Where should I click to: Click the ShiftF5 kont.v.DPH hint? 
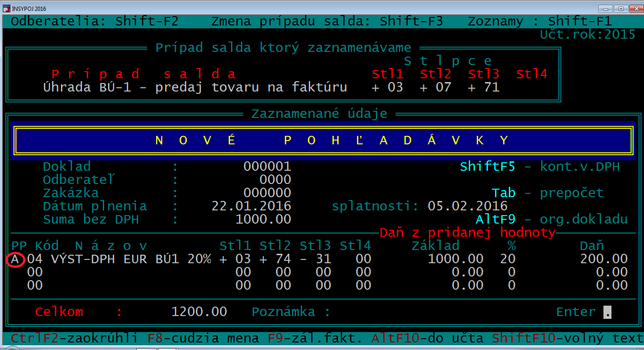(540, 167)
